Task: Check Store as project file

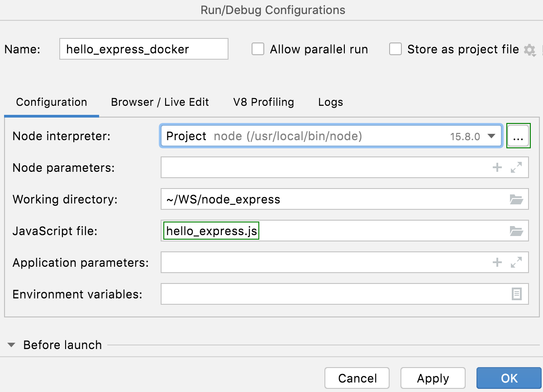Action: pyautogui.click(x=395, y=49)
